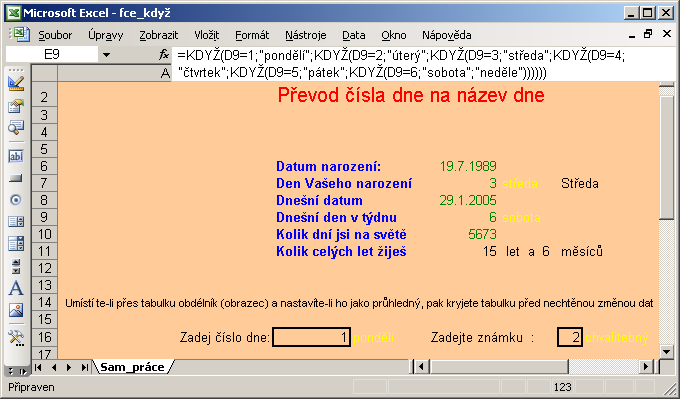Click the title 'Převod čísla dne na název dne'
The width and height of the screenshot is (680, 399).
pyautogui.click(x=411, y=95)
